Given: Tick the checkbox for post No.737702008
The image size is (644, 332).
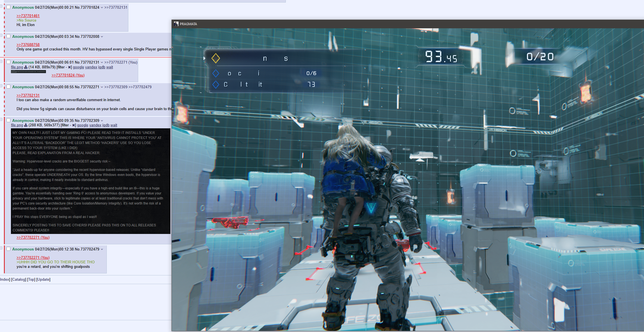Looking at the screenshot, I should click(8, 36).
